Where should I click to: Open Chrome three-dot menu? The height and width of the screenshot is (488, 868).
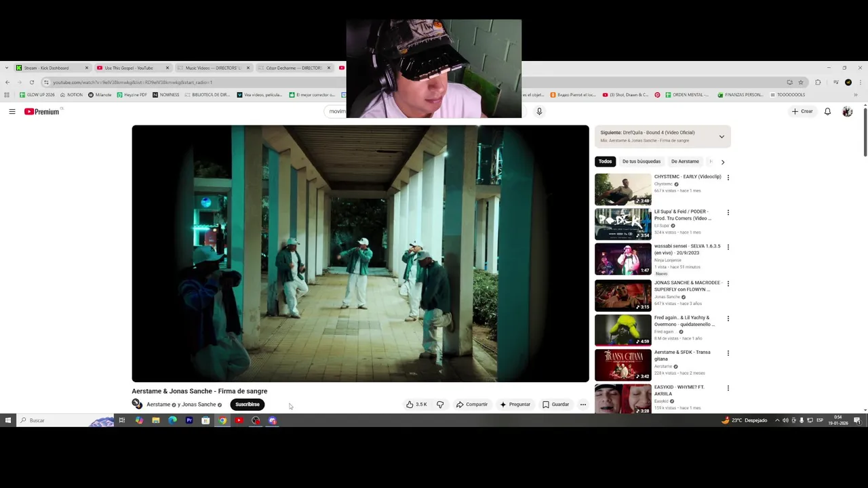[860, 82]
